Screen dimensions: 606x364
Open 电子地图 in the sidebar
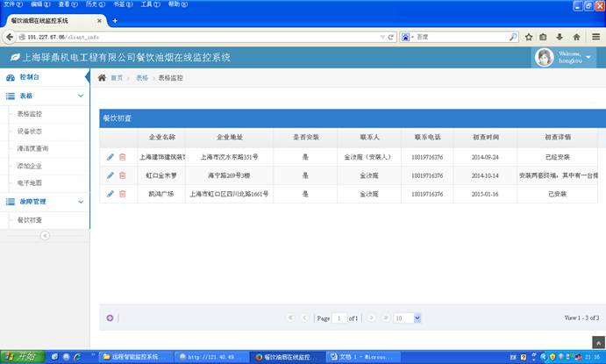(30, 183)
